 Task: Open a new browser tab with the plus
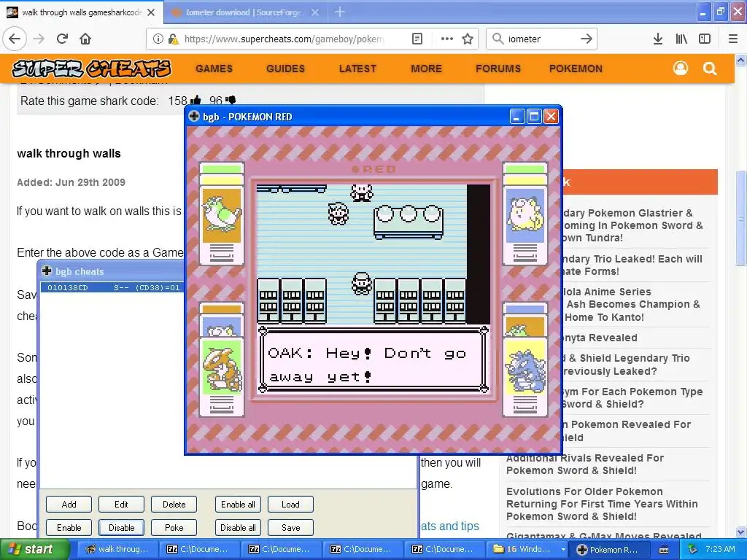coord(340,12)
